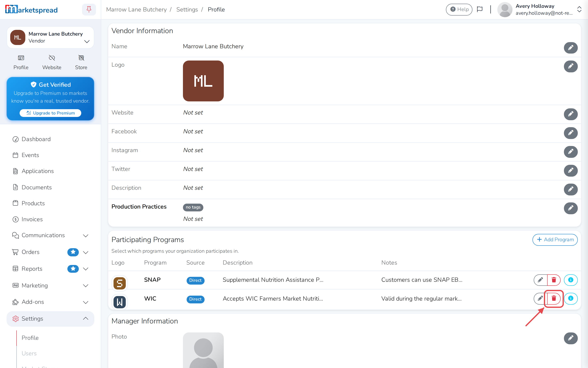Edit the vendor Name field
The image size is (588, 368).
coord(570,48)
